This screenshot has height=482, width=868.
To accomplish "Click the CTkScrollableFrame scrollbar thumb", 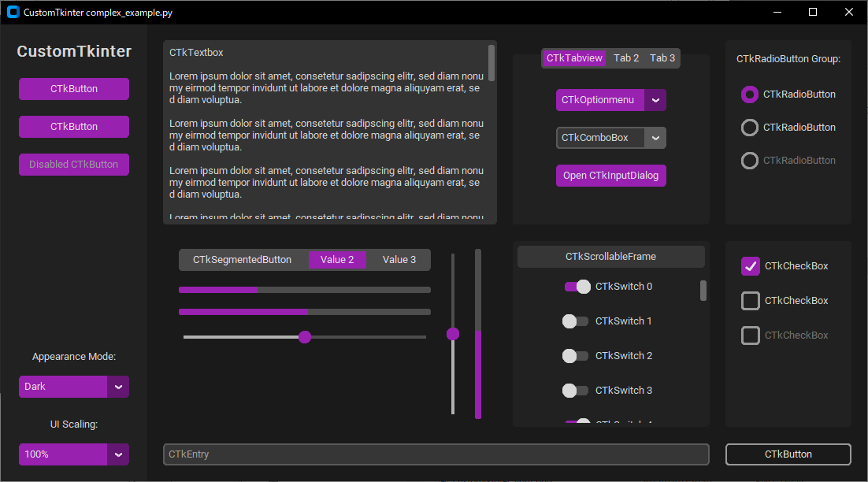I will (703, 291).
